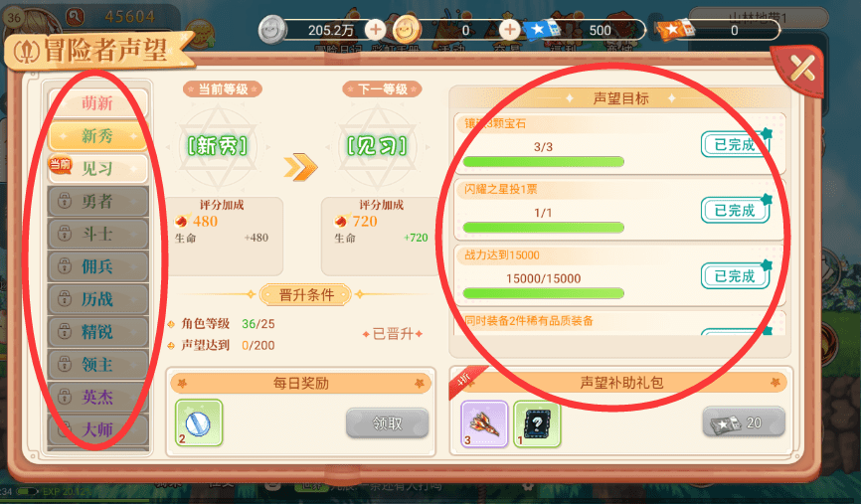Click the 15000/15000 progress bar
Screen dimensions: 861x504
click(543, 293)
